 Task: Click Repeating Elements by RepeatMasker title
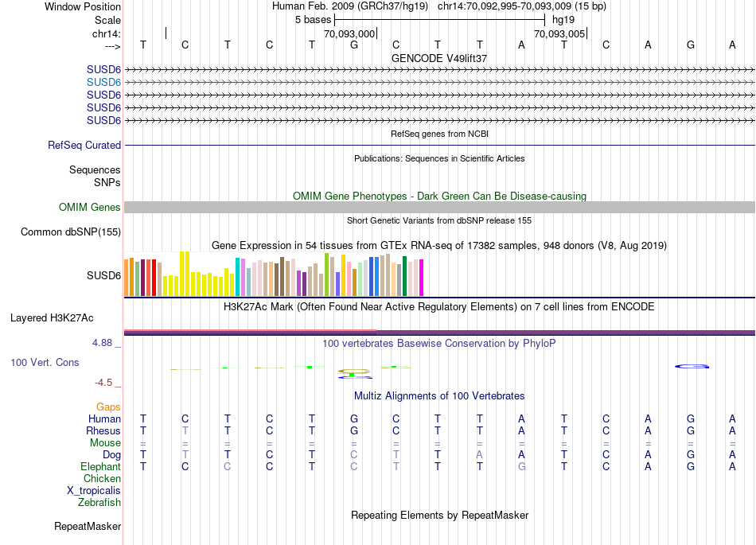[439, 515]
